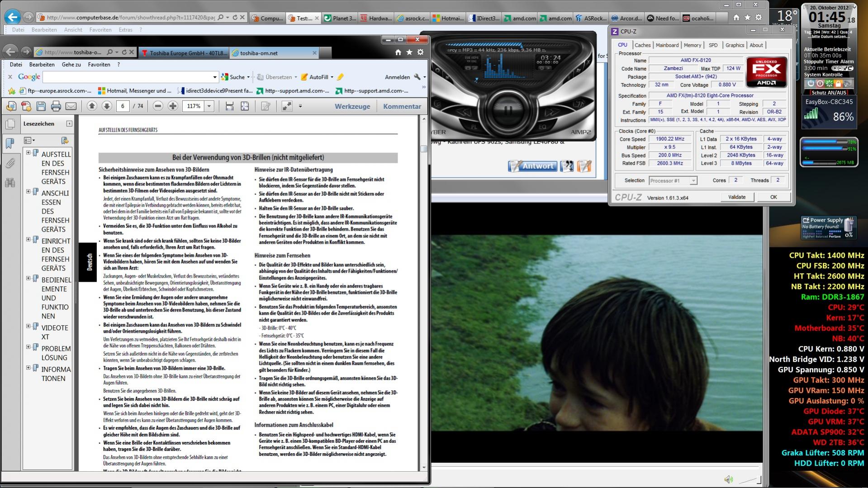Expand the VIDEOTEXT bookmark node
The height and width of the screenshot is (488, 868).
(x=28, y=327)
